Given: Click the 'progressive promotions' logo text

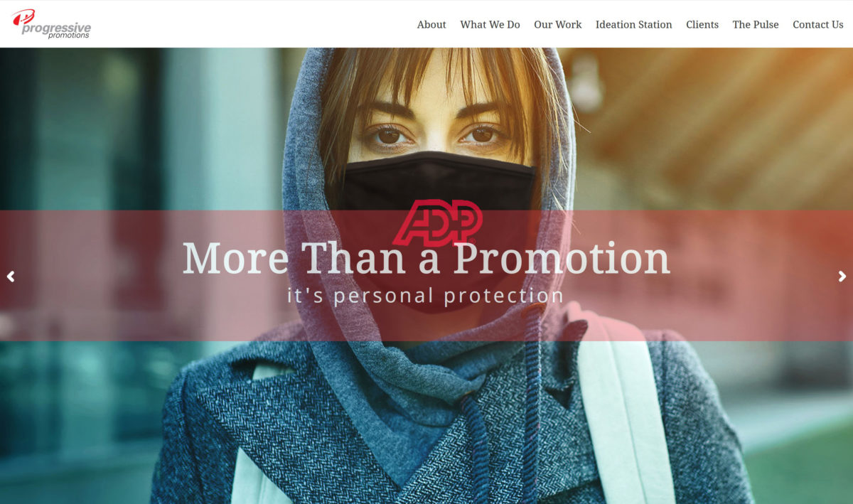Looking at the screenshot, I should pyautogui.click(x=57, y=31).
